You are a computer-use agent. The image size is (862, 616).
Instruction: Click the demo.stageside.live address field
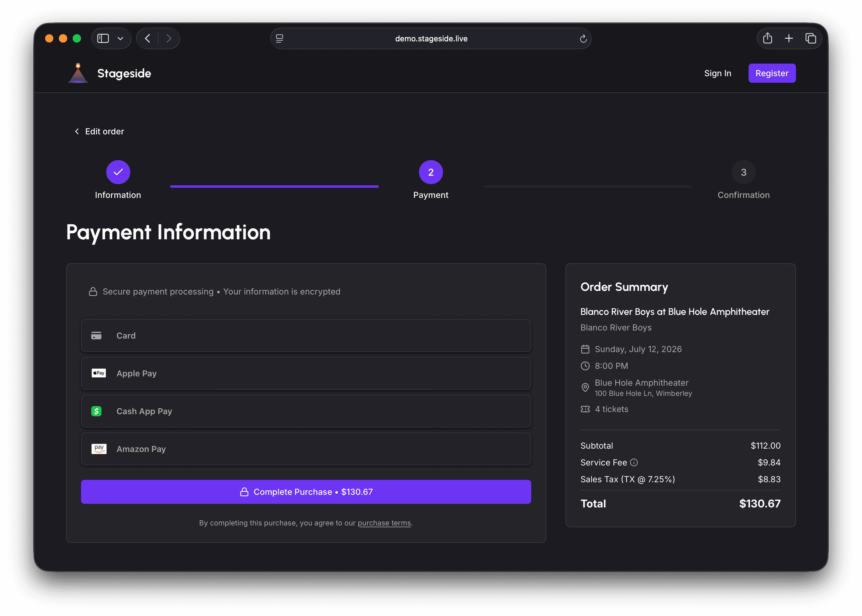[431, 38]
